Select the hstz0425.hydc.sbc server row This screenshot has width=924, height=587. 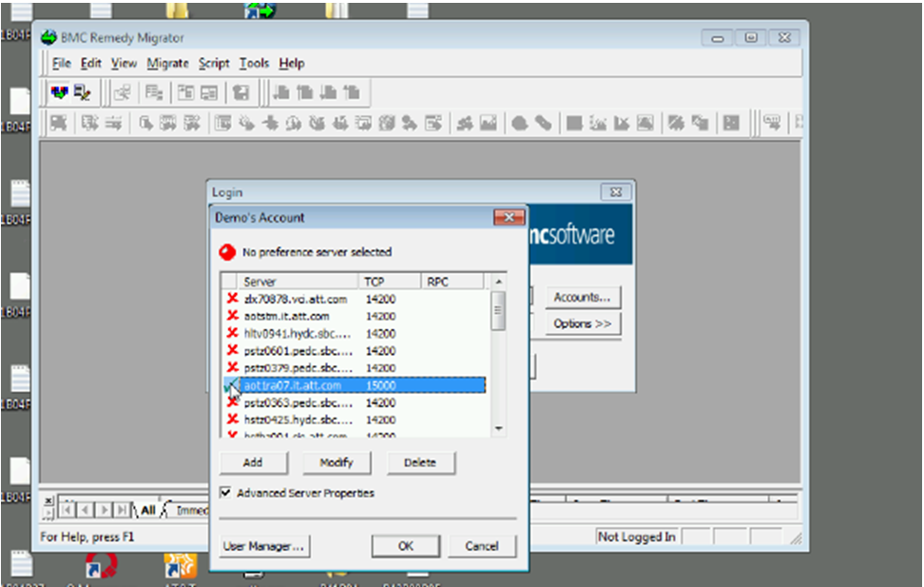[x=355, y=420]
